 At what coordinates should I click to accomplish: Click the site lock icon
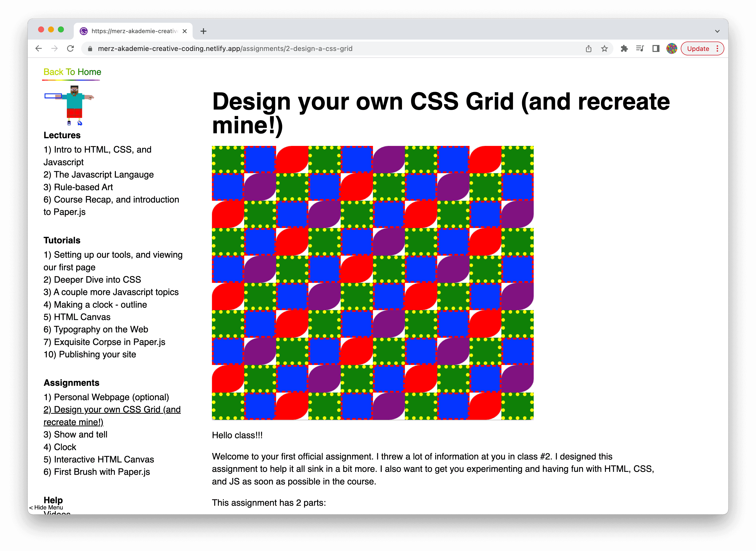point(90,49)
